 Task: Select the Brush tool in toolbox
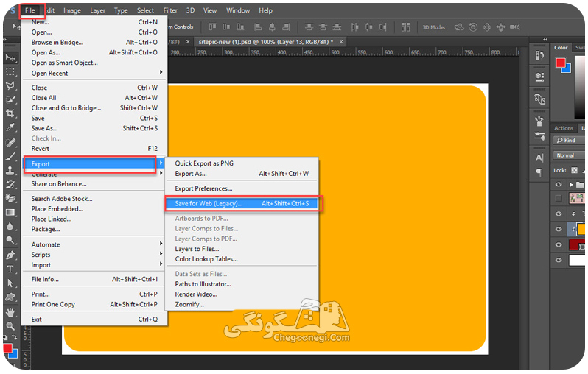[x=10, y=157]
